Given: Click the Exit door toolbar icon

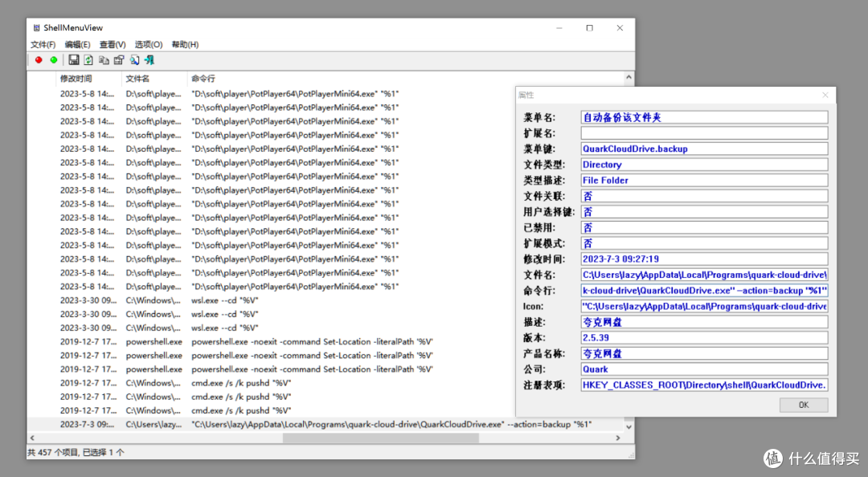Looking at the screenshot, I should pyautogui.click(x=149, y=59).
